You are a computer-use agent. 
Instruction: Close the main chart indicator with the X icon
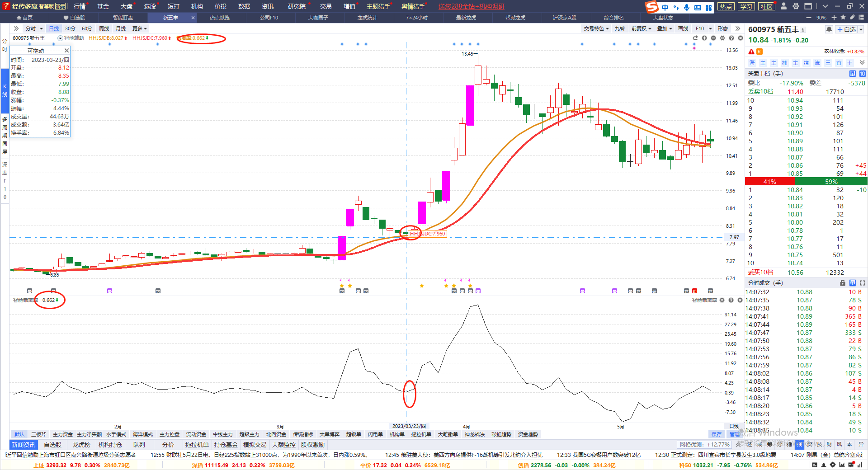click(x=741, y=38)
